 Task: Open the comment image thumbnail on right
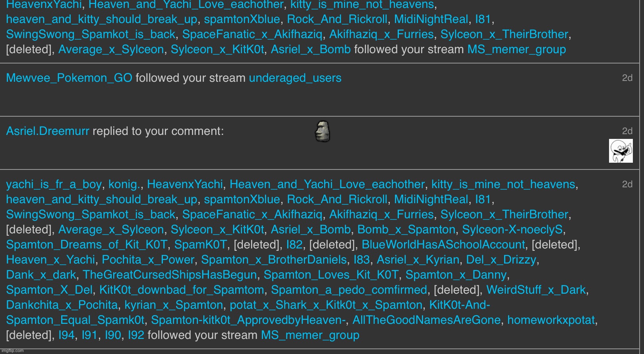click(621, 151)
